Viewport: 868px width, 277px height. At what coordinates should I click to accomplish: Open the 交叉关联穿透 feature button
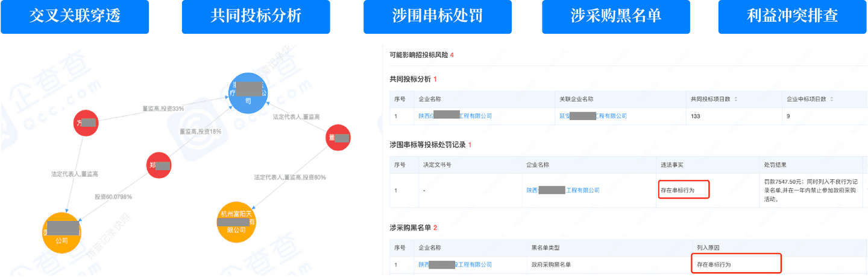[75, 17]
